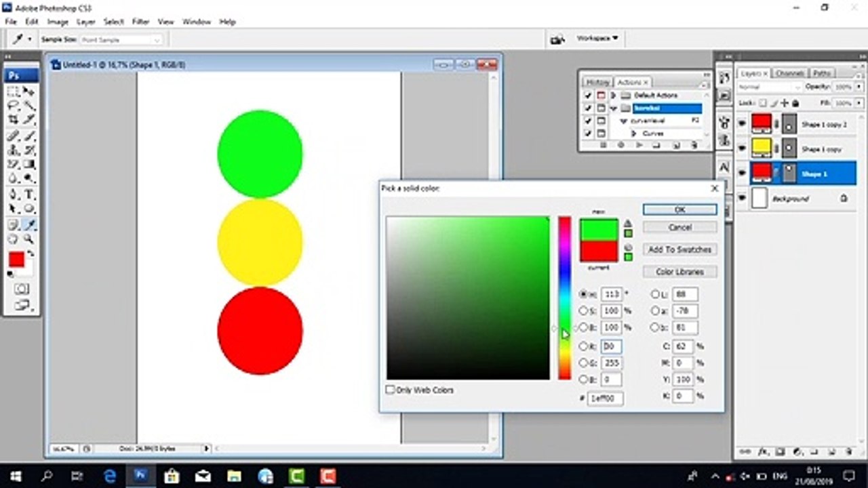This screenshot has height=488, width=868.
Task: Open Microsoft Edge from the taskbar
Action: (x=108, y=476)
